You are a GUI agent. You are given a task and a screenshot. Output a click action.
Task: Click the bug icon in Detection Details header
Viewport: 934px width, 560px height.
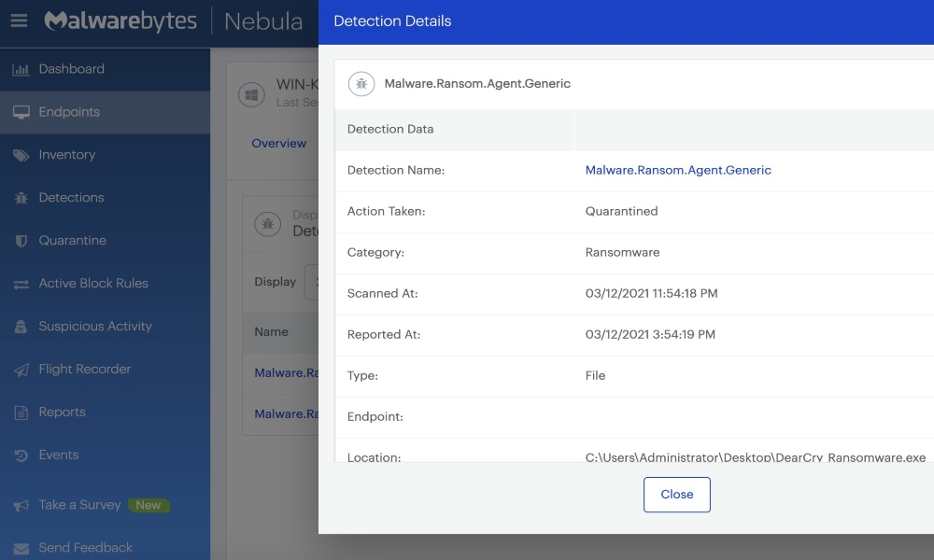361,84
